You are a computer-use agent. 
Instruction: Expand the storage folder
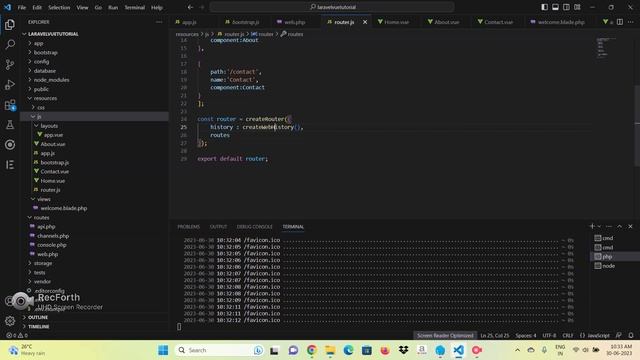[x=94, y=263]
